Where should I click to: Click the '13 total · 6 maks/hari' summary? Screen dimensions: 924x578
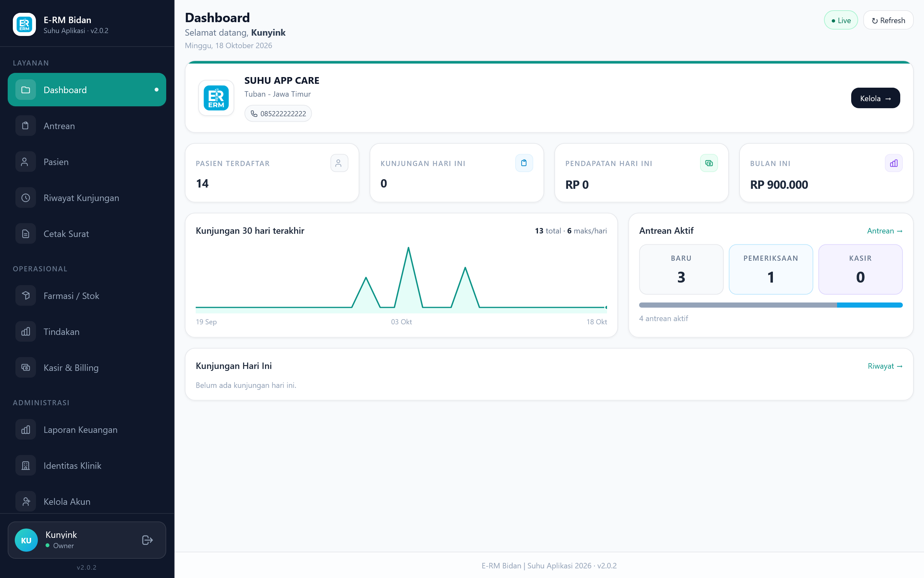(x=571, y=231)
